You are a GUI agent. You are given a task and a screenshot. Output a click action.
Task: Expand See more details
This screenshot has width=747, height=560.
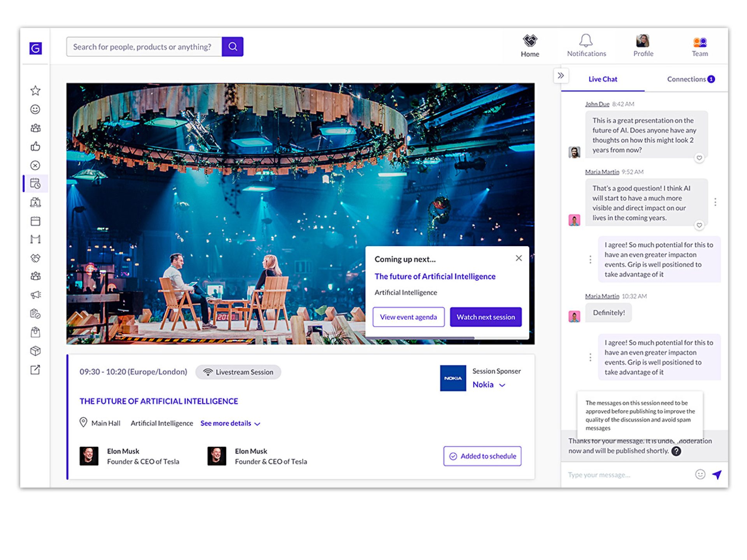coord(230,423)
